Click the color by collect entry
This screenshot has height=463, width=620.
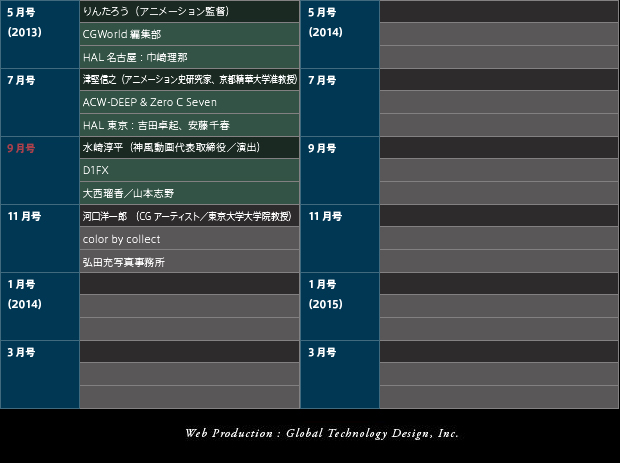(121, 239)
